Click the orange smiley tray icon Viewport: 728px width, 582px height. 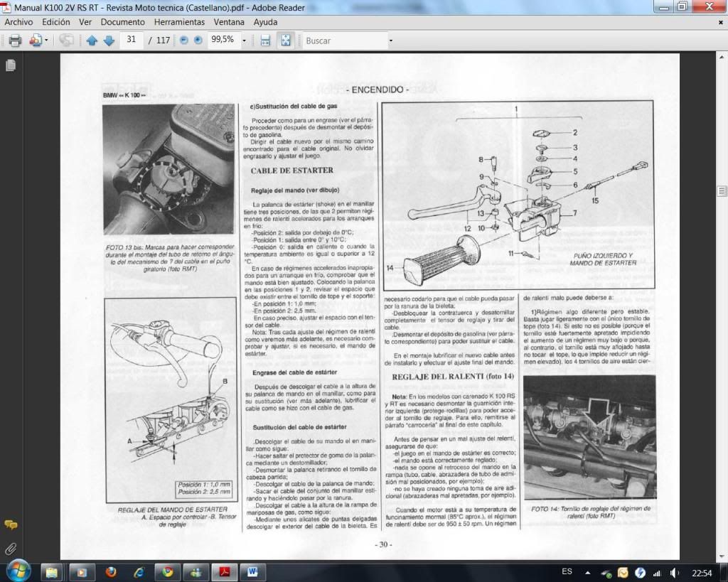623,573
